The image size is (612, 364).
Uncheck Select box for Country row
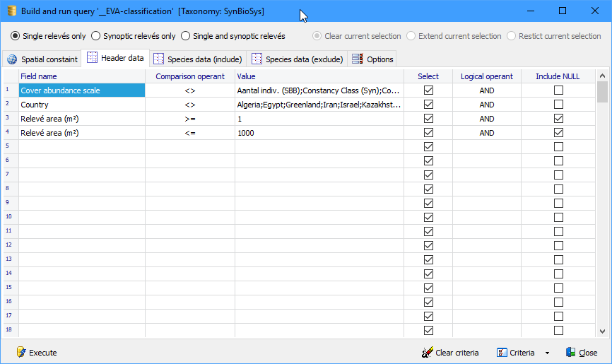click(x=428, y=105)
